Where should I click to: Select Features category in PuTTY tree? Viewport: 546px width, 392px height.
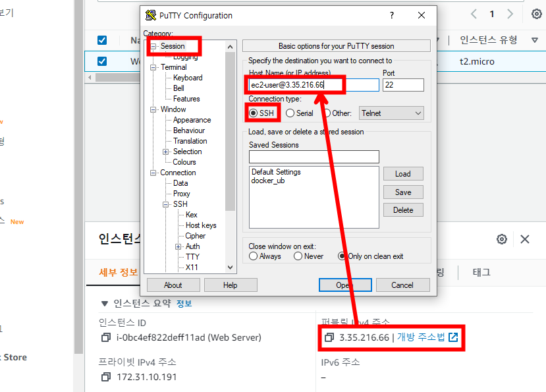[x=186, y=99]
